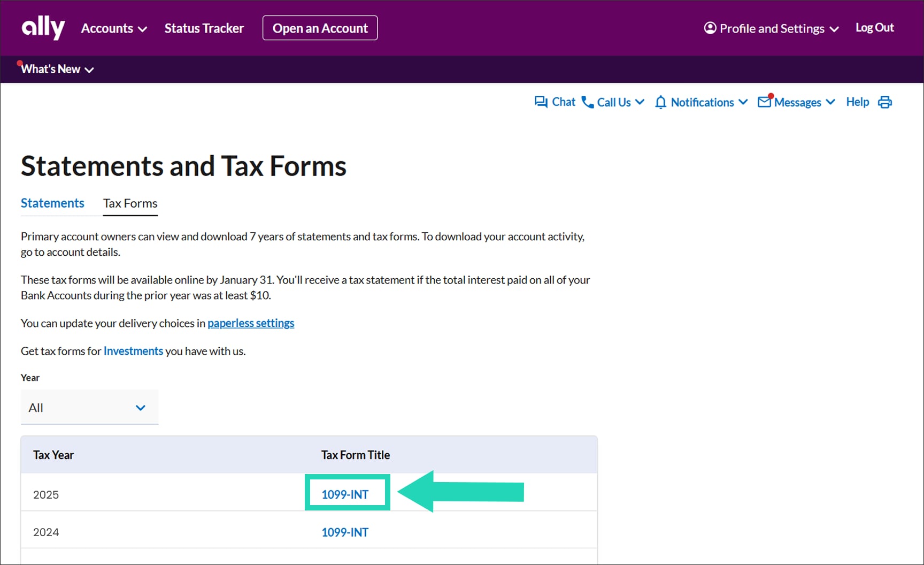The image size is (924, 565).
Task: Select the Tax Forms tab
Action: pyautogui.click(x=130, y=203)
